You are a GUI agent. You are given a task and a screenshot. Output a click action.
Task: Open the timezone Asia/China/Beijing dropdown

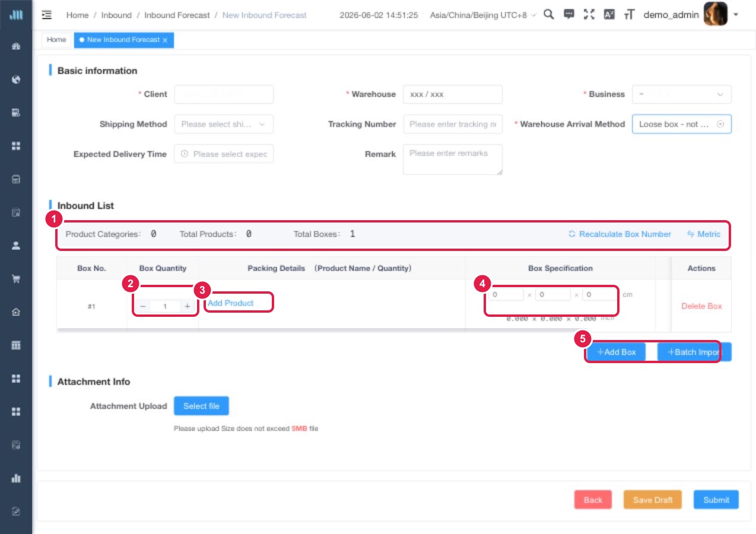(483, 15)
